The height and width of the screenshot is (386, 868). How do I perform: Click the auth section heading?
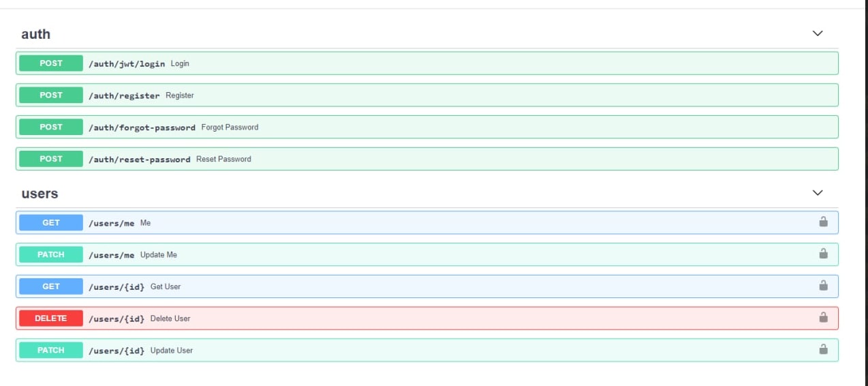point(35,34)
